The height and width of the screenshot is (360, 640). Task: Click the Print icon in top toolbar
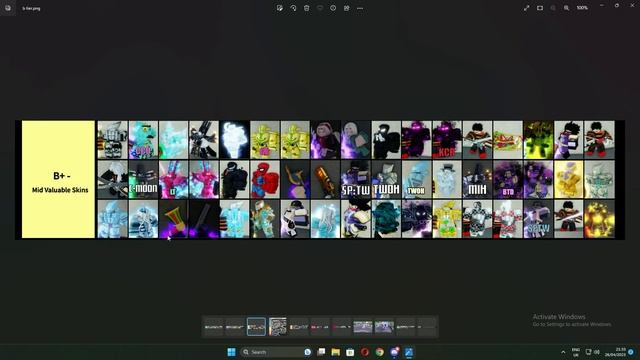click(347, 8)
